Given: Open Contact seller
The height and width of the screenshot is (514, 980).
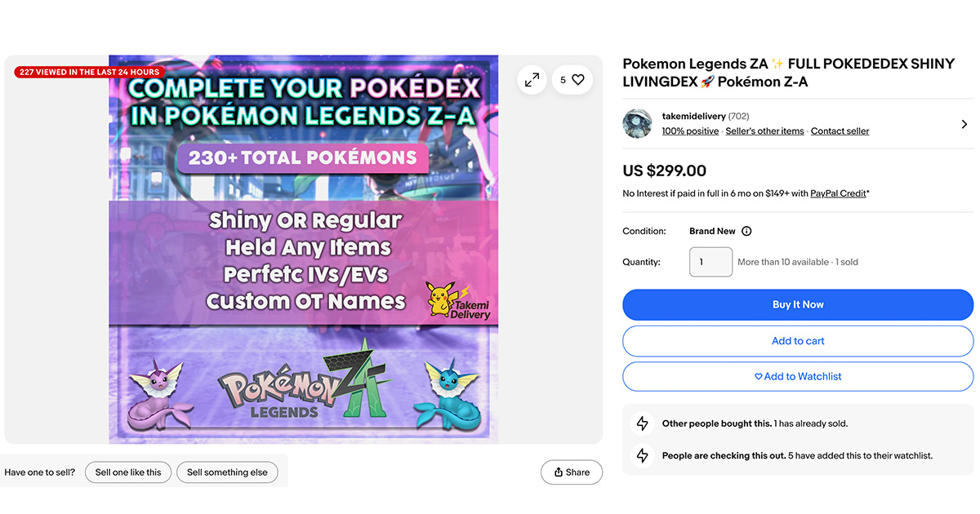Looking at the screenshot, I should click(840, 131).
